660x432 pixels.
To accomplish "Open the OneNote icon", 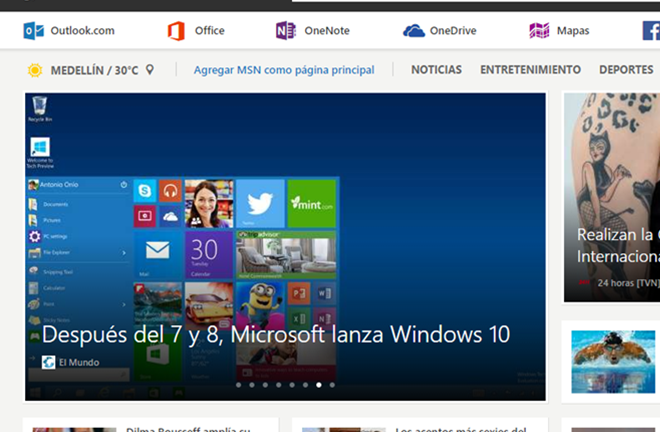I will coord(286,31).
